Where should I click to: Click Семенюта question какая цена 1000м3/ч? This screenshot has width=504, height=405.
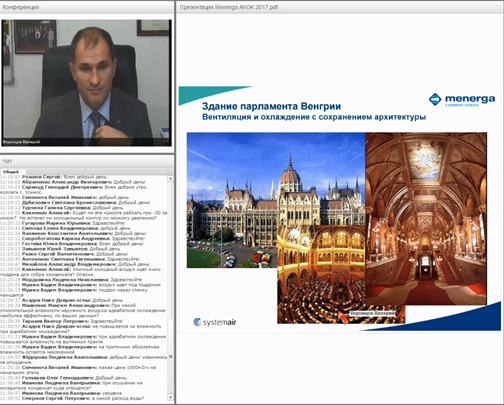(78, 370)
